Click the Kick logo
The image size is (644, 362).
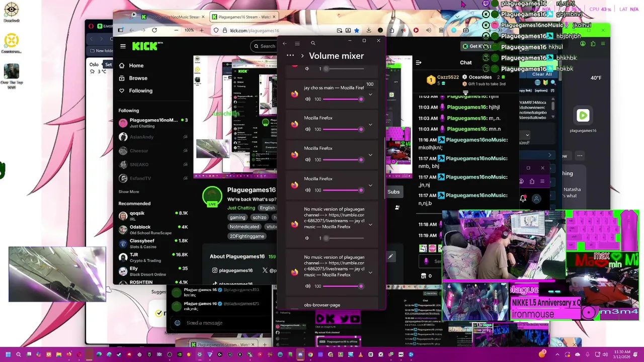click(x=145, y=46)
